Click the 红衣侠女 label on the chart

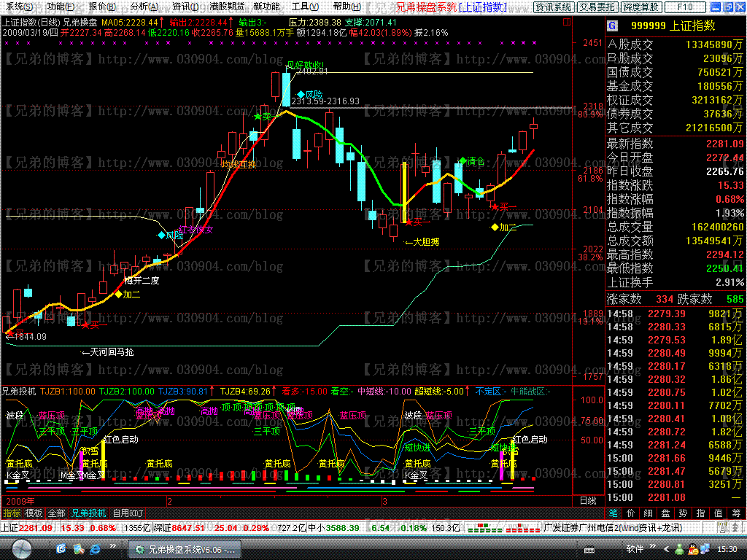click(196, 230)
